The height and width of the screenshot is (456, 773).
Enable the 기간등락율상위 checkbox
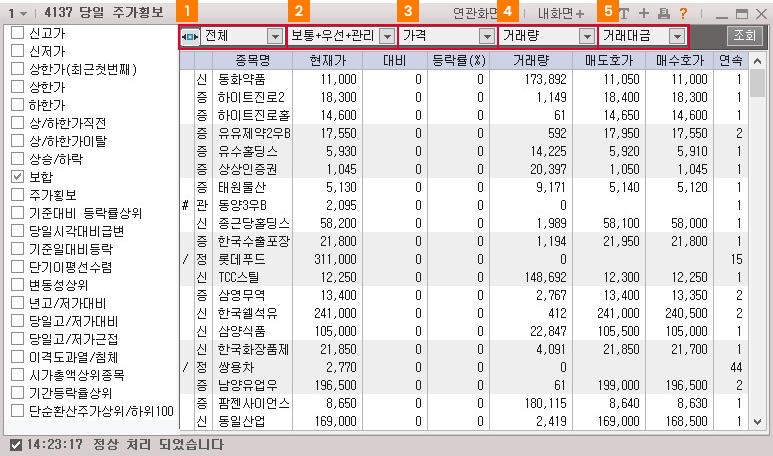click(17, 393)
